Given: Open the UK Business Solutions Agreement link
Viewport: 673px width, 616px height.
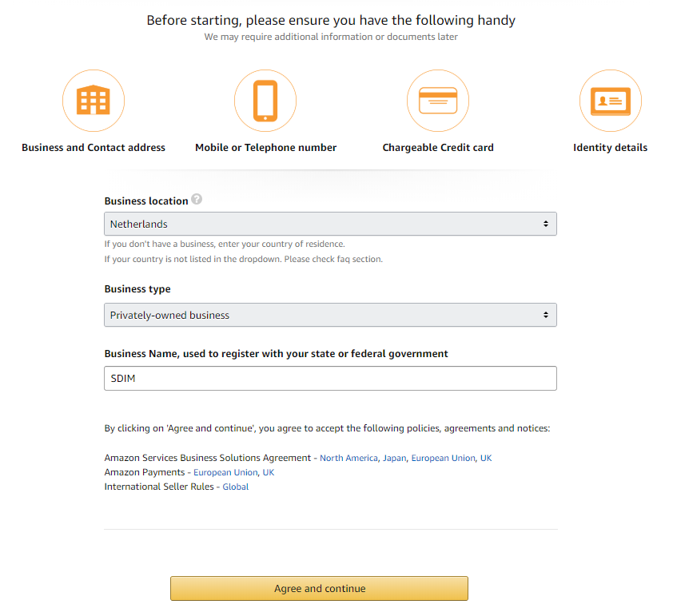Looking at the screenshot, I should 486,458.
